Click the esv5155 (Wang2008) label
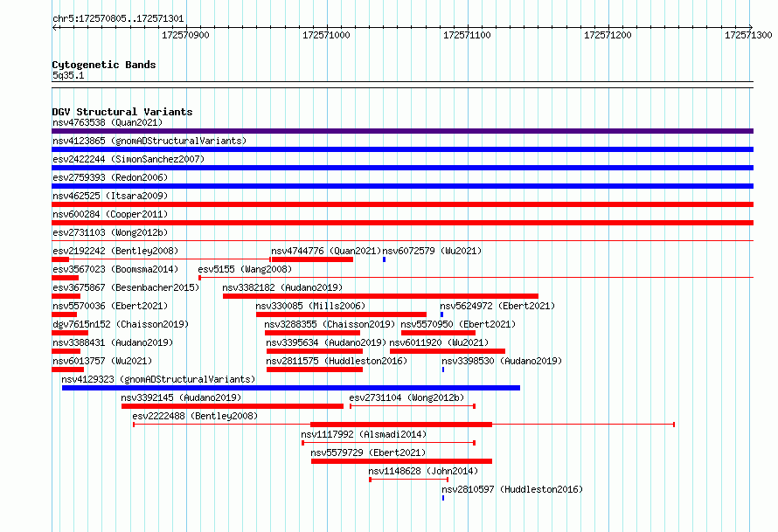 pos(245,269)
